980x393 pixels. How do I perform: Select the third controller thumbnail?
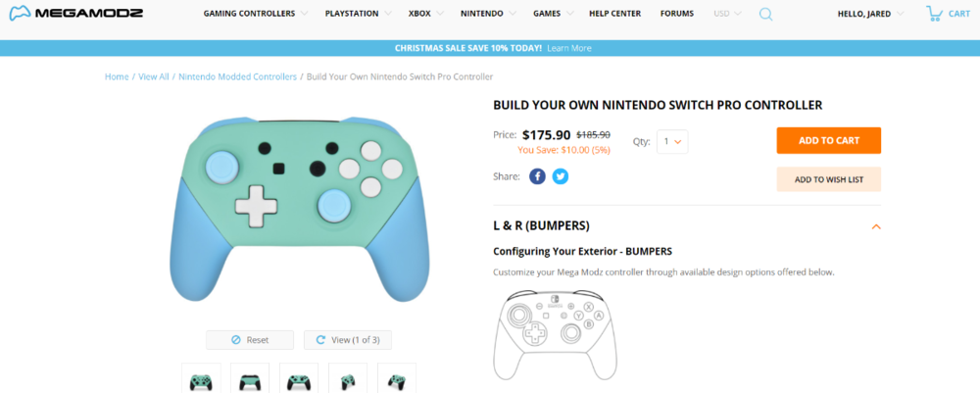pyautogui.click(x=299, y=380)
